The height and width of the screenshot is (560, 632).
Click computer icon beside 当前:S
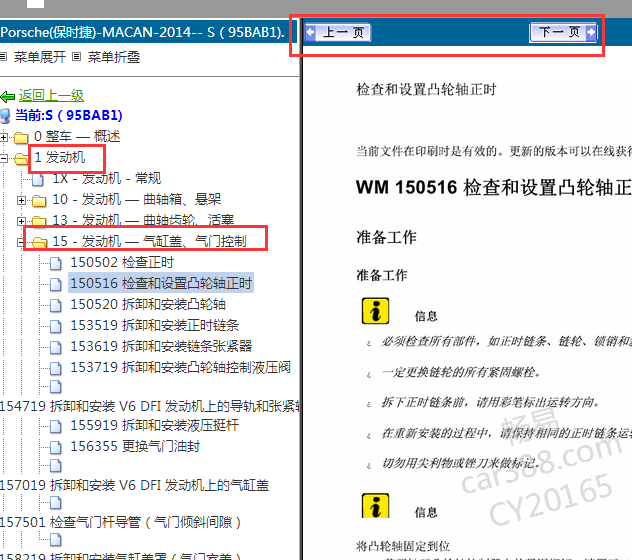5,116
